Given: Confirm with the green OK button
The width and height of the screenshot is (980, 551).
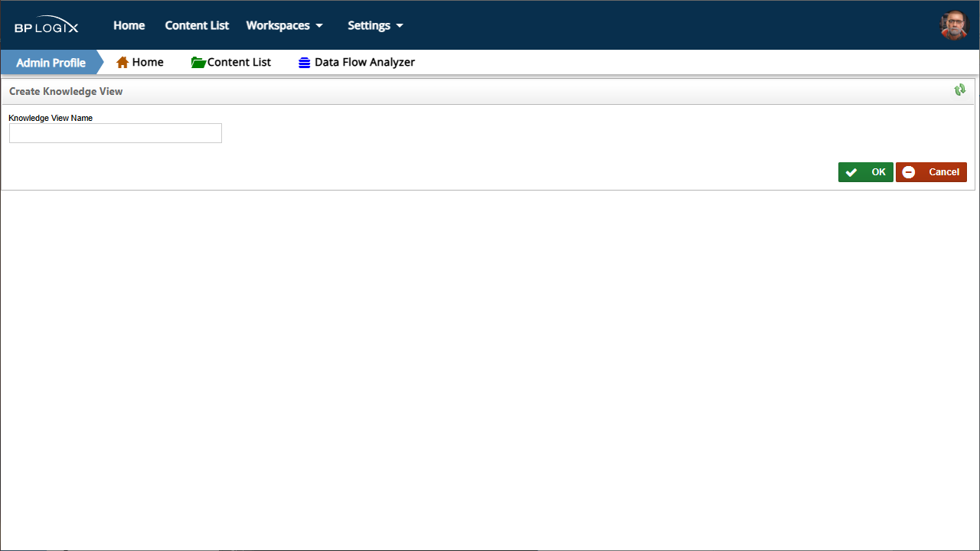Looking at the screenshot, I should click(866, 172).
